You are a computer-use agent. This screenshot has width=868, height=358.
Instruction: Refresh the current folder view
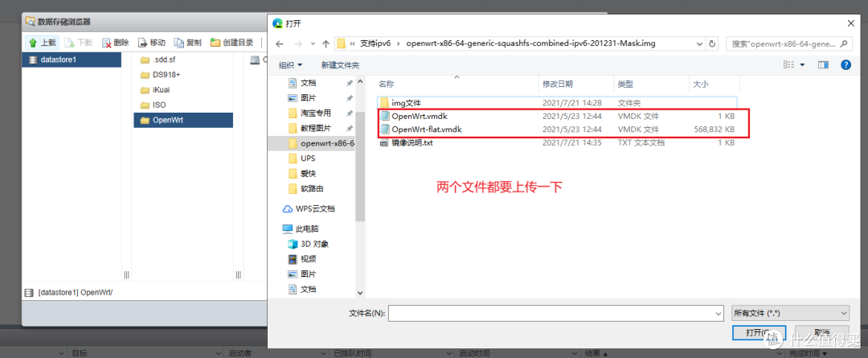pyautogui.click(x=712, y=43)
